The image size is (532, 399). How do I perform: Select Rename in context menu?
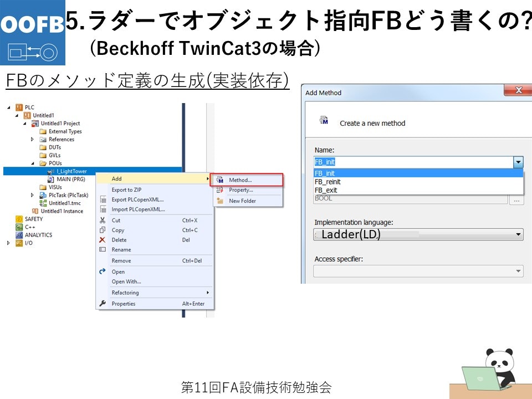tap(155, 250)
